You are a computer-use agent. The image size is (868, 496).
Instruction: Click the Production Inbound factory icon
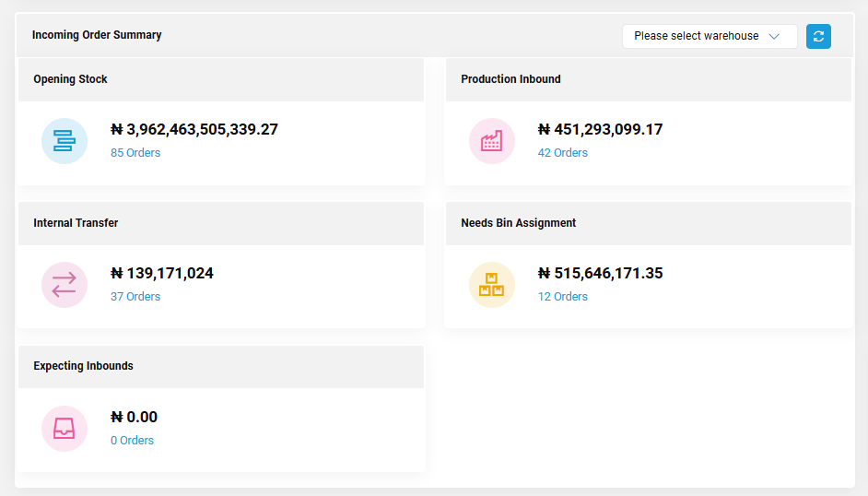[x=491, y=141]
